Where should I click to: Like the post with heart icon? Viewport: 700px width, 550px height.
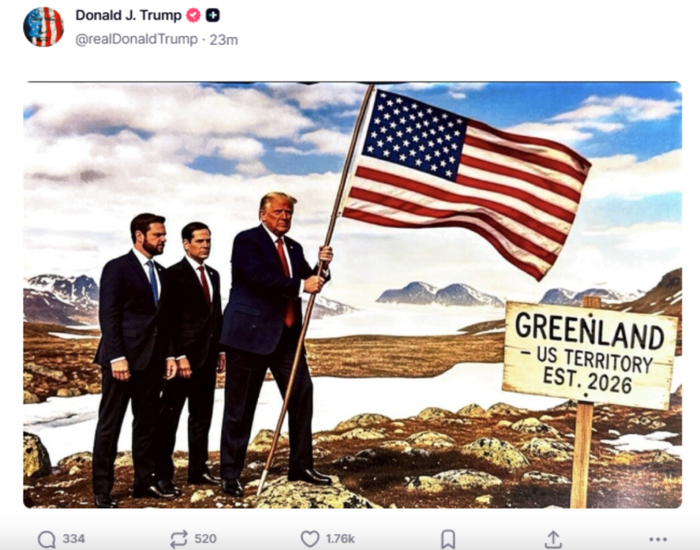pos(310,538)
